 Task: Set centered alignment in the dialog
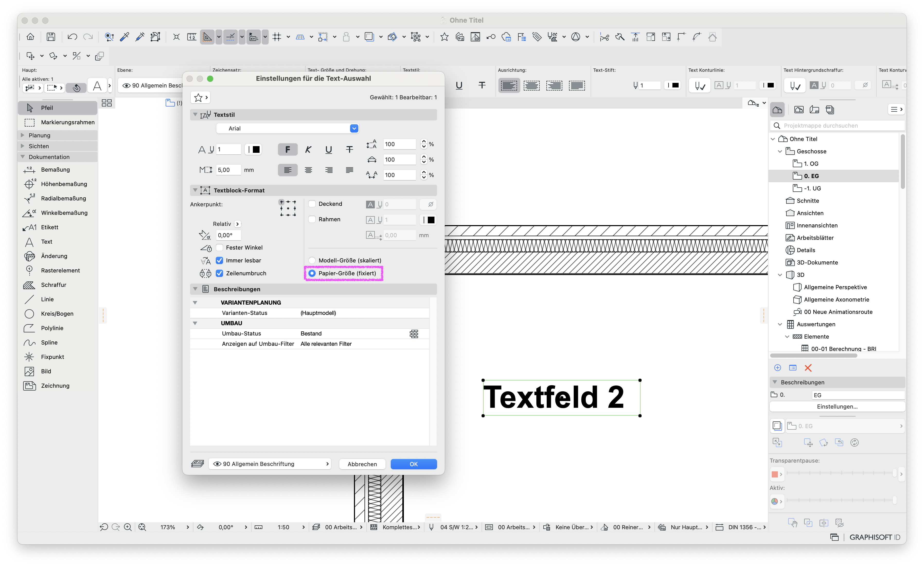pos(308,170)
